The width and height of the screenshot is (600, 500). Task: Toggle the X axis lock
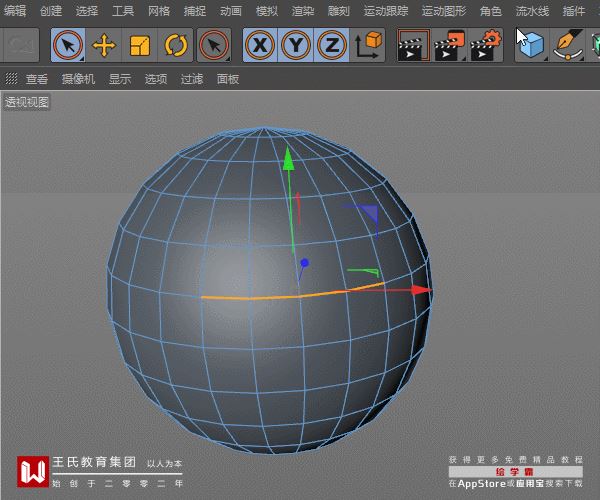pyautogui.click(x=260, y=45)
